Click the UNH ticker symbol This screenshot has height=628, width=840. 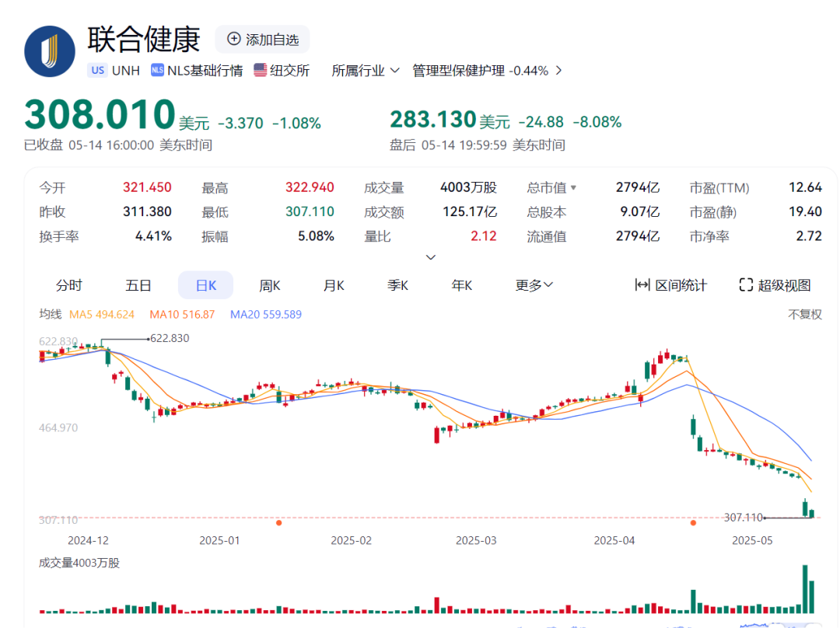(126, 71)
